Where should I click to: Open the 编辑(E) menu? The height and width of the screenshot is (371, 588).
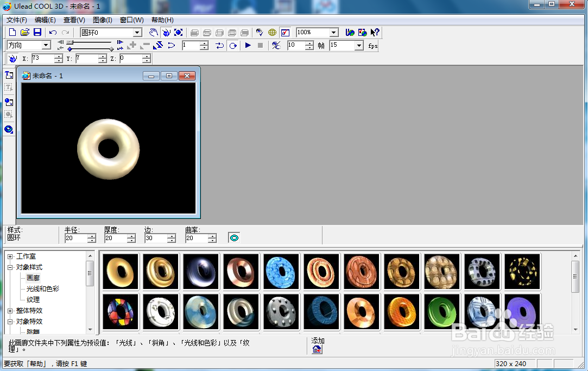(45, 20)
